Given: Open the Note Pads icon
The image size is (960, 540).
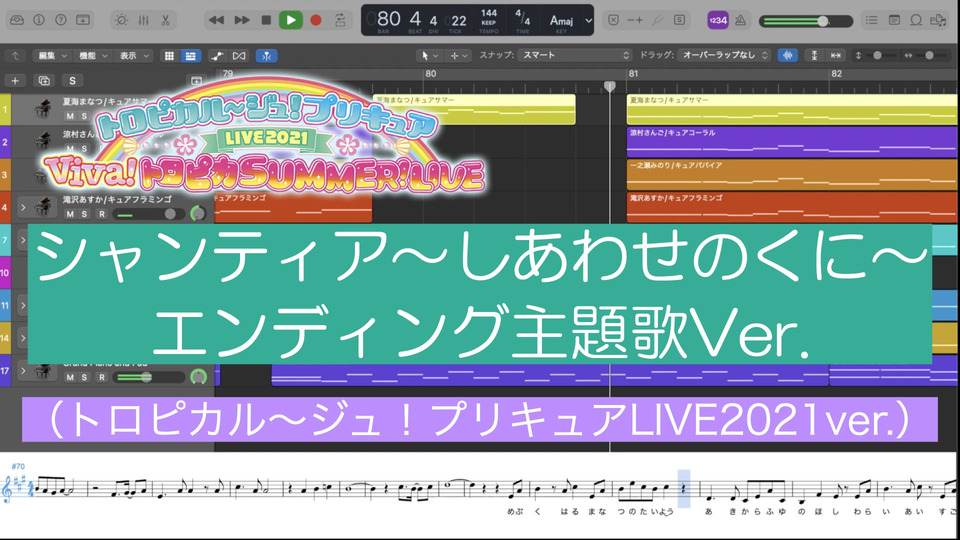Looking at the screenshot, I should [894, 20].
